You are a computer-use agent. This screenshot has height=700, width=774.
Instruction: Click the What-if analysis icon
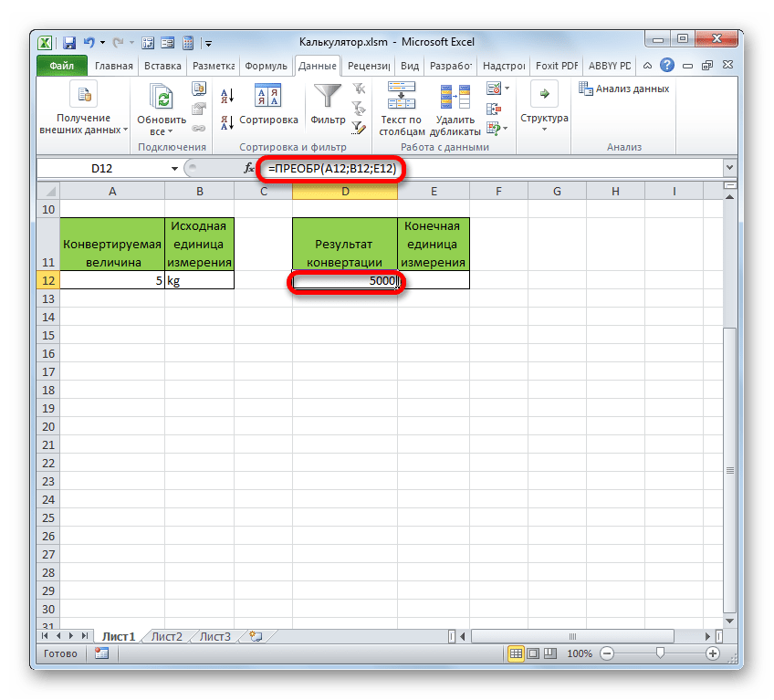coord(493,129)
